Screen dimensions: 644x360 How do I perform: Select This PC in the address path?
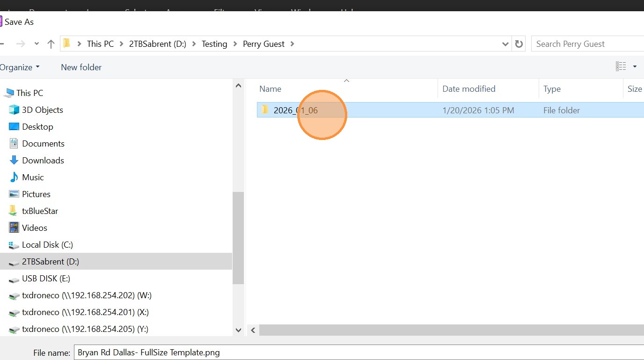click(100, 44)
